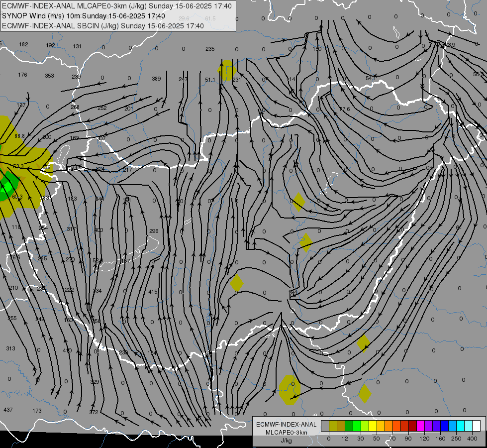Viewport: 487px width, 448px height.
Task: Click the legend title "ECMWF-INDEX-ANAL"
Action: coord(287,425)
